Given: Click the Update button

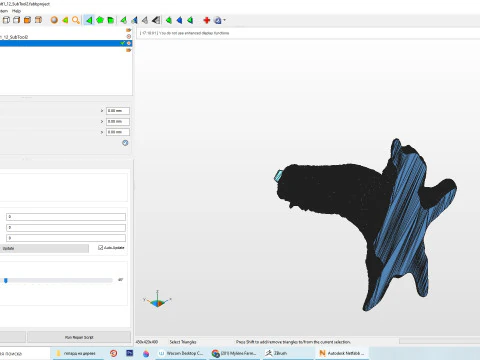Looking at the screenshot, I should [44, 248].
